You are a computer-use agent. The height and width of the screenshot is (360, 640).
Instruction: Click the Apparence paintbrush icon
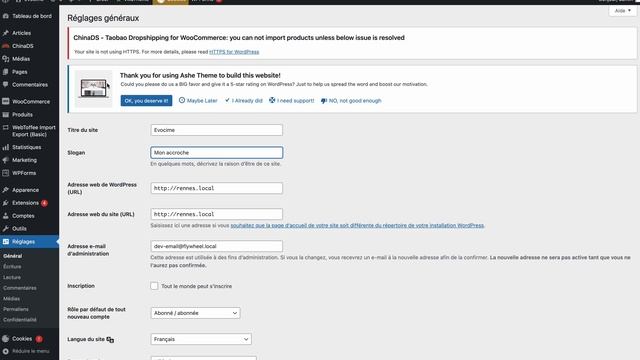(x=5, y=190)
